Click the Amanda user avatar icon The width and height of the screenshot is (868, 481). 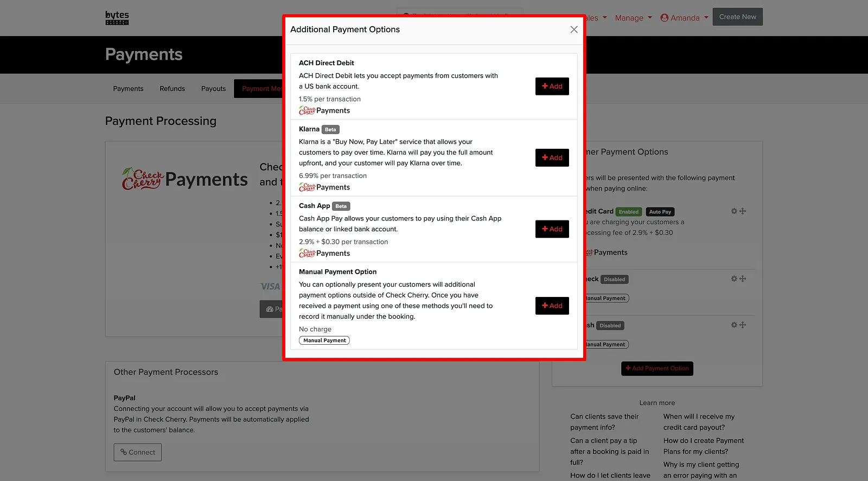coord(665,18)
